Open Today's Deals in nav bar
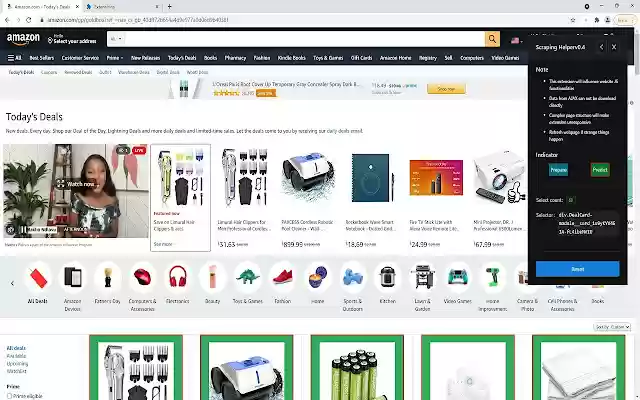Screen dimensions: 640x400 (182, 58)
